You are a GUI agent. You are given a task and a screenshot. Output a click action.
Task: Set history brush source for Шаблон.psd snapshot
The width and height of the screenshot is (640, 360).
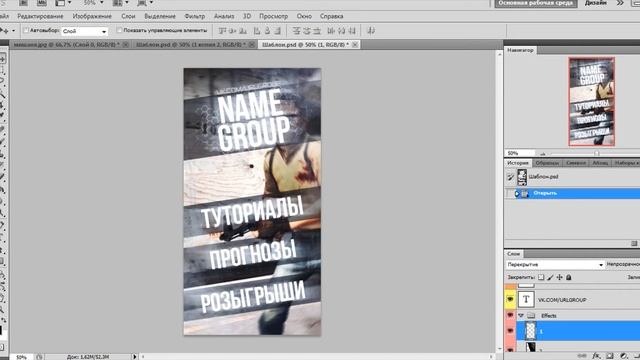coord(510,177)
